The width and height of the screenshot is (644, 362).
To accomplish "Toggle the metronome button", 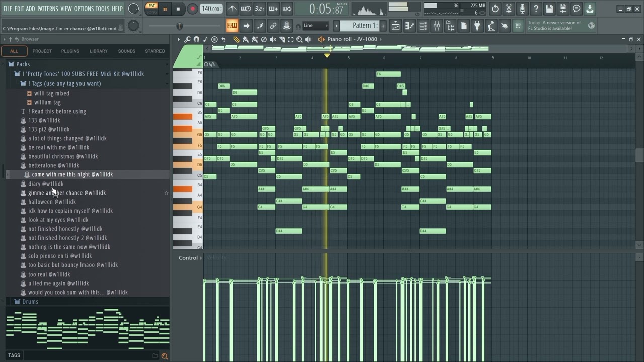I will click(x=232, y=9).
